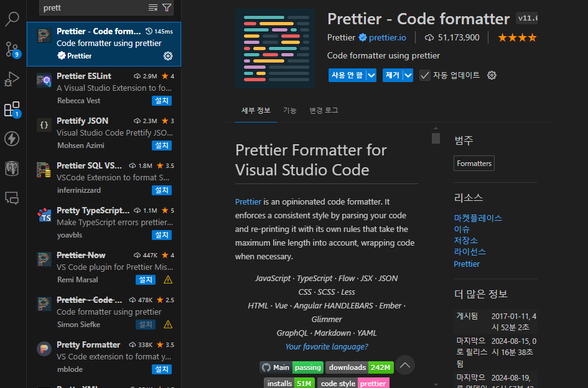
Task: Click the Mohsen Azimi publisher name
Action: [x=81, y=145]
